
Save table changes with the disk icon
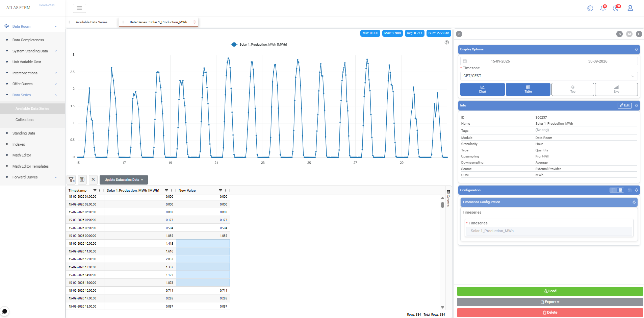pyautogui.click(x=82, y=180)
